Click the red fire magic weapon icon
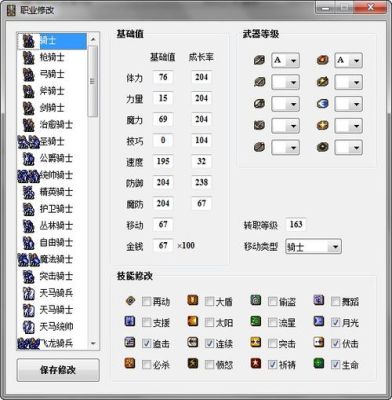Screen dimensions: 392x400 tap(322, 60)
